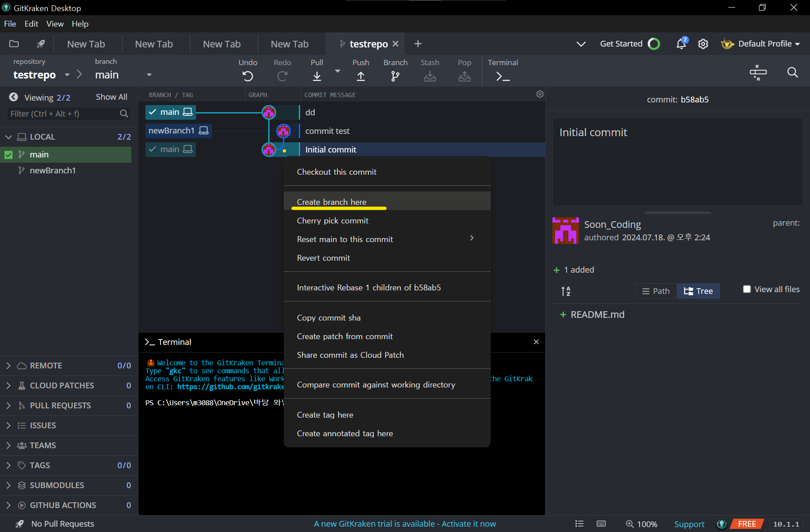
Task: Click status bar keyboard shortcuts icon
Action: (601, 524)
